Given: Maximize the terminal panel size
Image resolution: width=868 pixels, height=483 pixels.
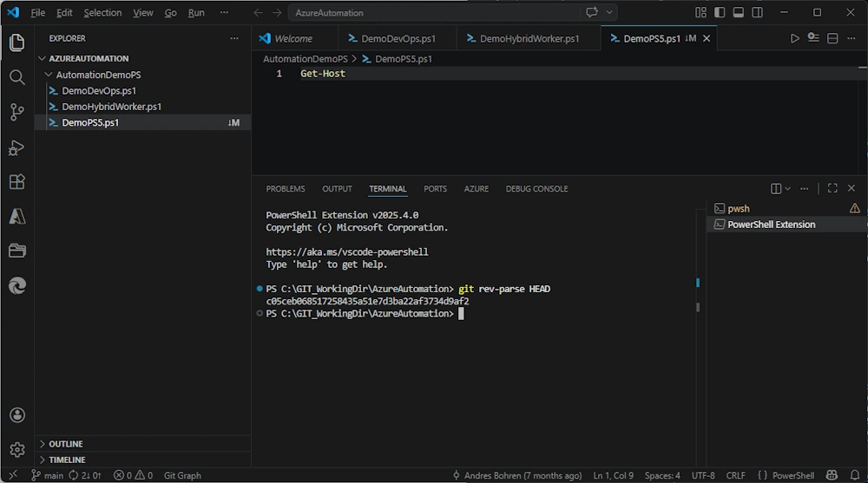Looking at the screenshot, I should coord(832,188).
